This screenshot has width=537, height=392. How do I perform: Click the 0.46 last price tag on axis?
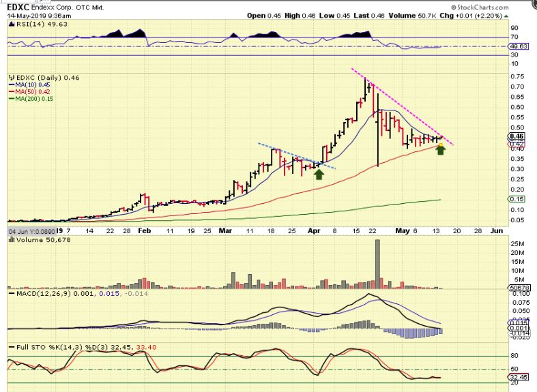click(x=517, y=136)
